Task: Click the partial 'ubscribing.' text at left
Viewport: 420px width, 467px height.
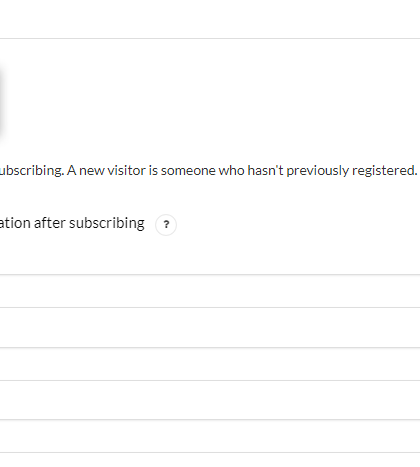Action: [x=32, y=171]
